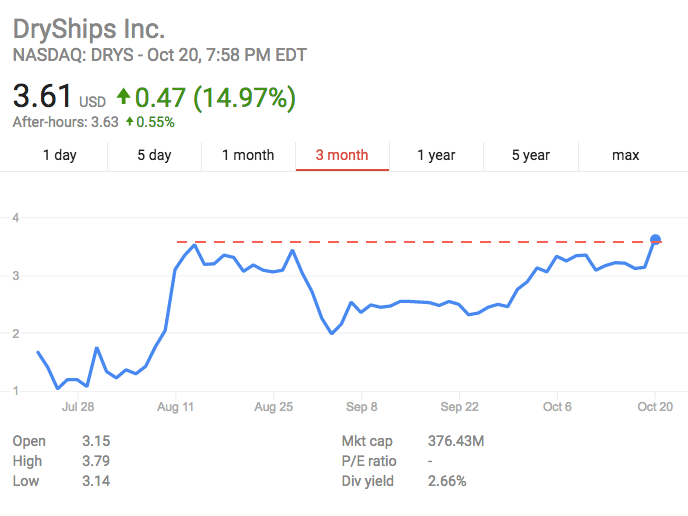The height and width of the screenshot is (516, 688).
Task: Click the Open price 3.15
Action: pos(96,441)
